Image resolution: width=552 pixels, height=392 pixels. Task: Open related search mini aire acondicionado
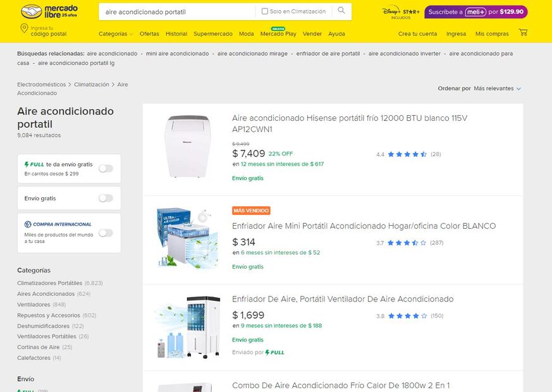(178, 54)
